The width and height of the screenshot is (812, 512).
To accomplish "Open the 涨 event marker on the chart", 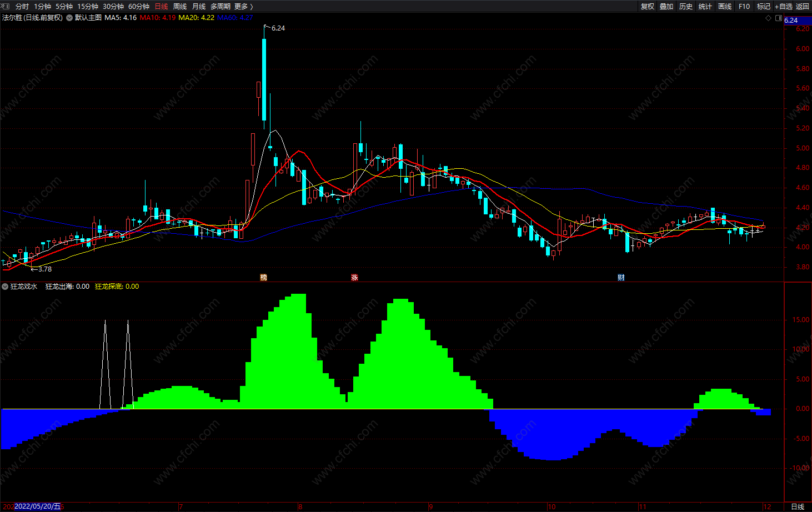I will [x=354, y=277].
